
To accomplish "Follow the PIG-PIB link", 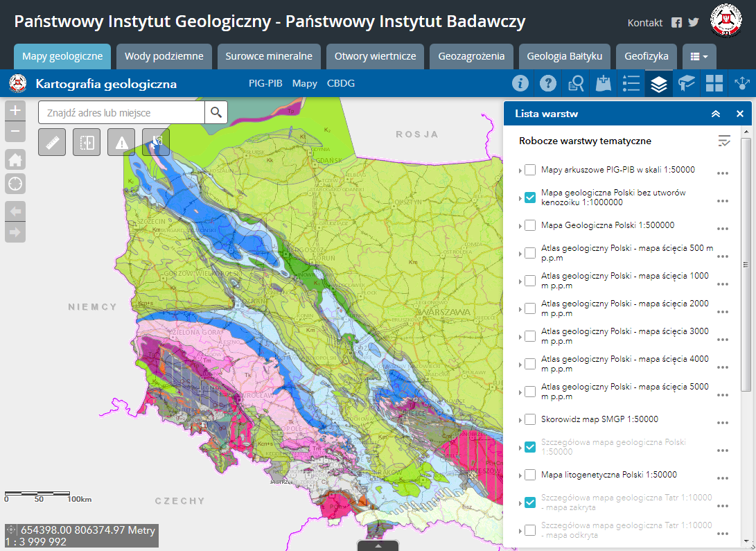I will (x=265, y=83).
